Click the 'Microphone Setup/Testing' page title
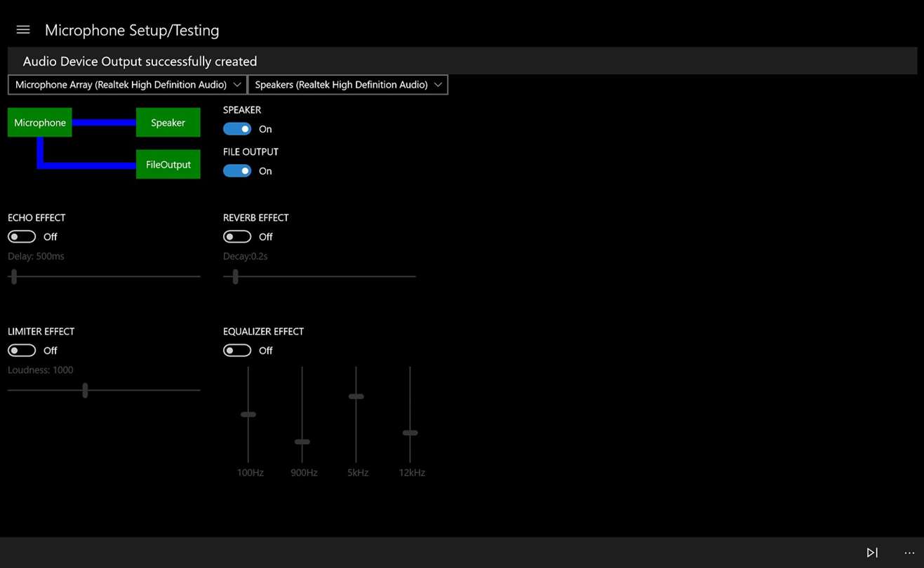Viewport: 924px width, 568px height. 132,30
